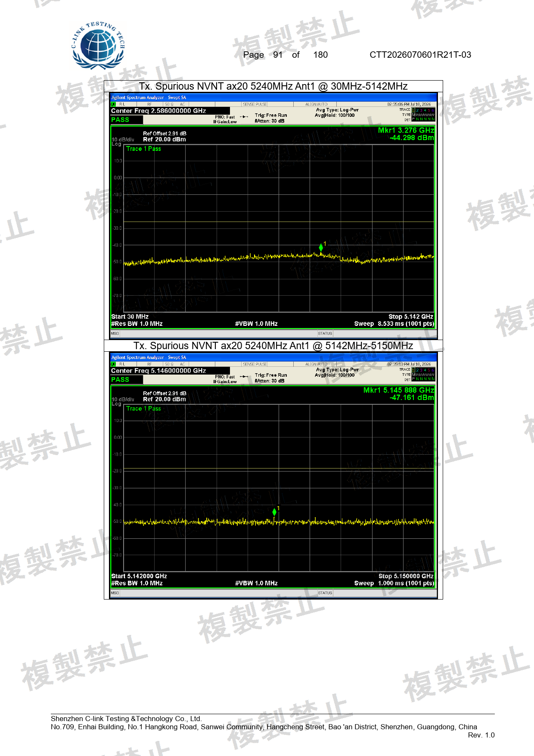Click the '-44.298 dBm' marker value
Viewport: 534px width, 756px height.
[x=412, y=138]
